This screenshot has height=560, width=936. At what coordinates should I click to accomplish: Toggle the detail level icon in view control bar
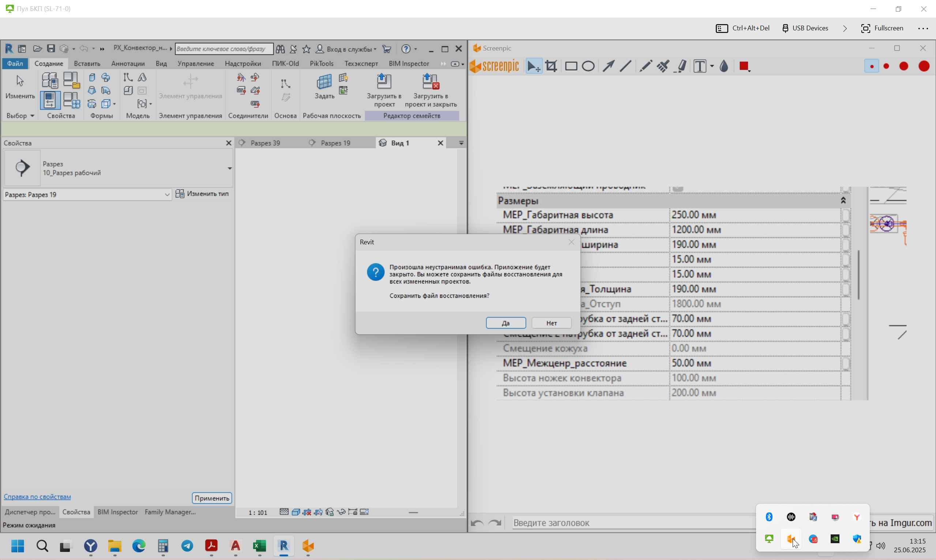pos(284,512)
